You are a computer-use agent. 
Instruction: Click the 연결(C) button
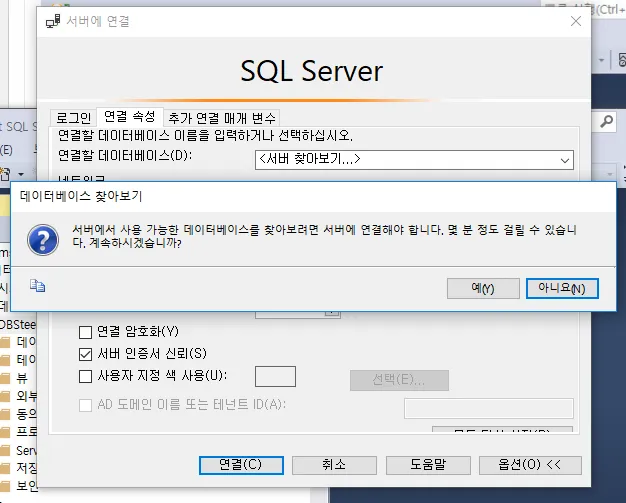click(241, 465)
